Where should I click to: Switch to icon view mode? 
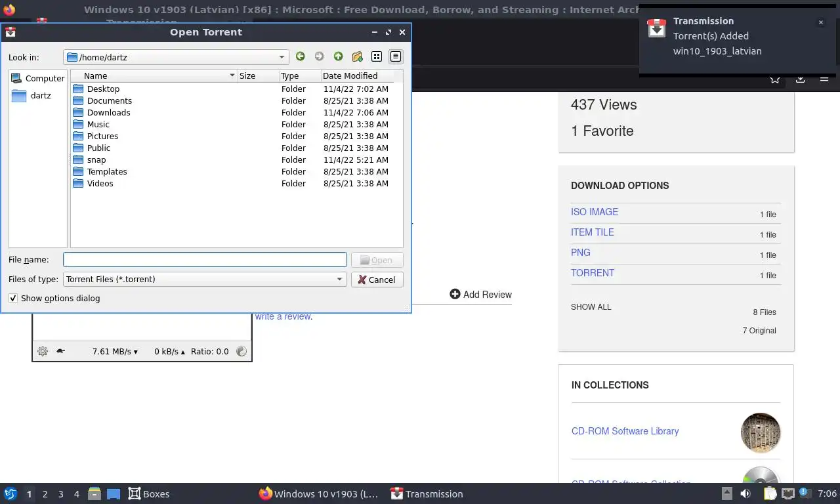click(377, 56)
